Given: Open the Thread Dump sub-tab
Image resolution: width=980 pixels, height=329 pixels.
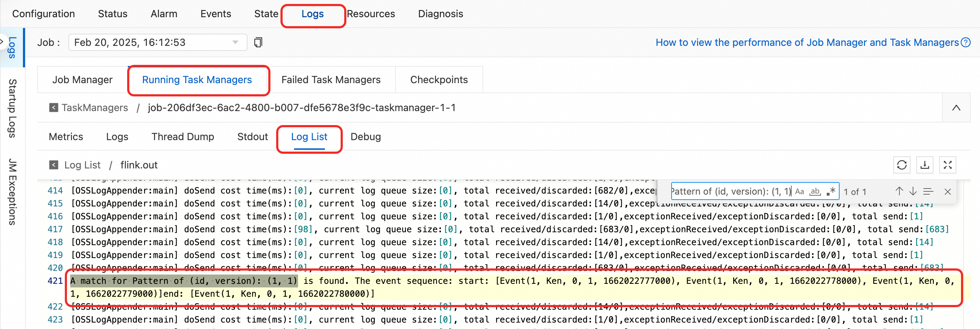Looking at the screenshot, I should [x=183, y=137].
